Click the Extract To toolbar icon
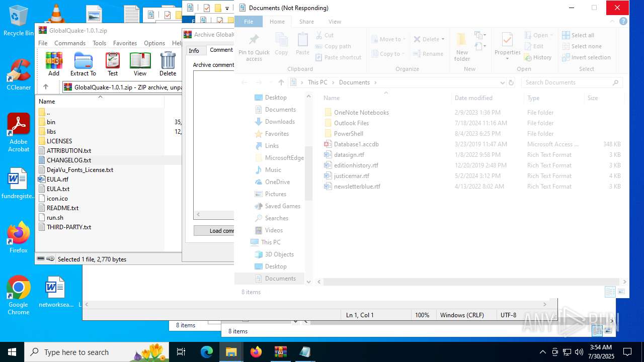The width and height of the screenshot is (644, 362). click(83, 64)
